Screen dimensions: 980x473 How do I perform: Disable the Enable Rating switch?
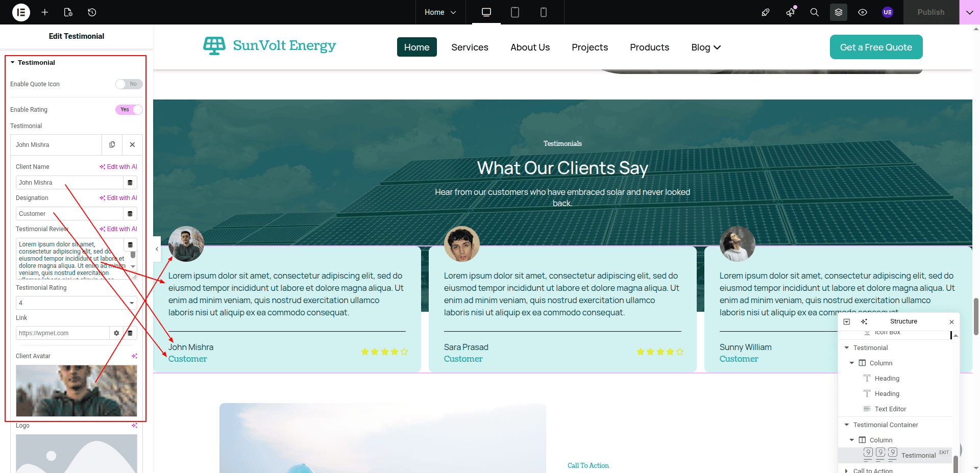tap(129, 110)
